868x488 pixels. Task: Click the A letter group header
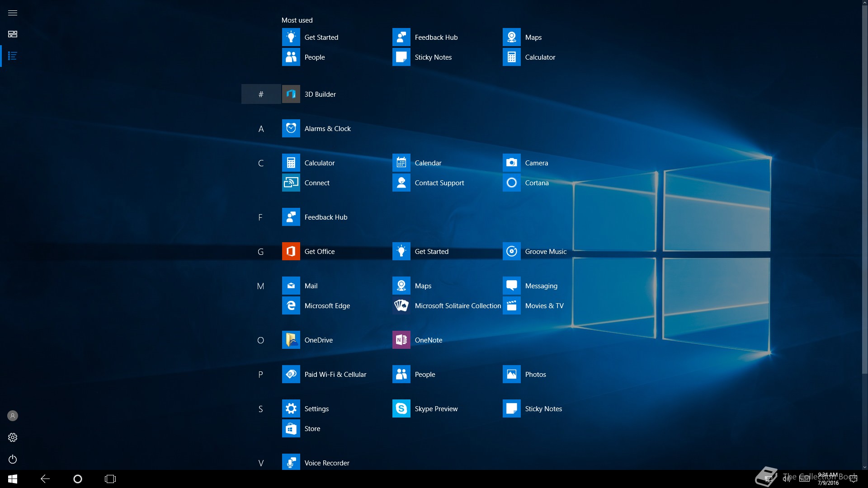[261, 129]
